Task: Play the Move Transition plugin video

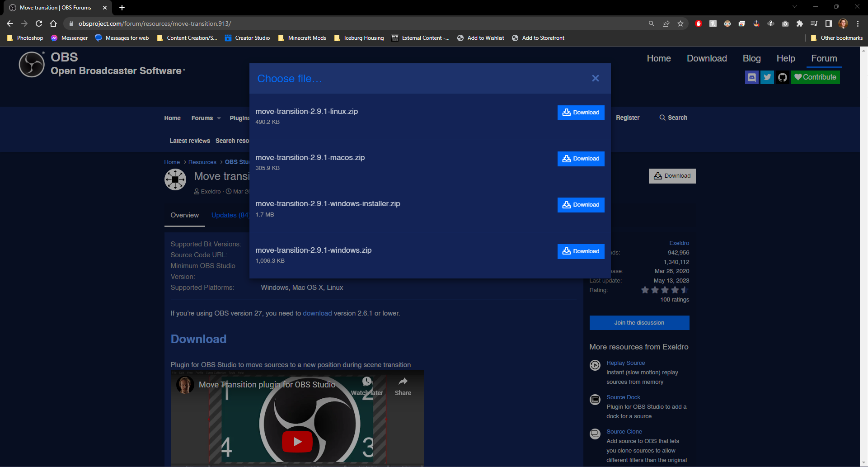Action: tap(297, 442)
